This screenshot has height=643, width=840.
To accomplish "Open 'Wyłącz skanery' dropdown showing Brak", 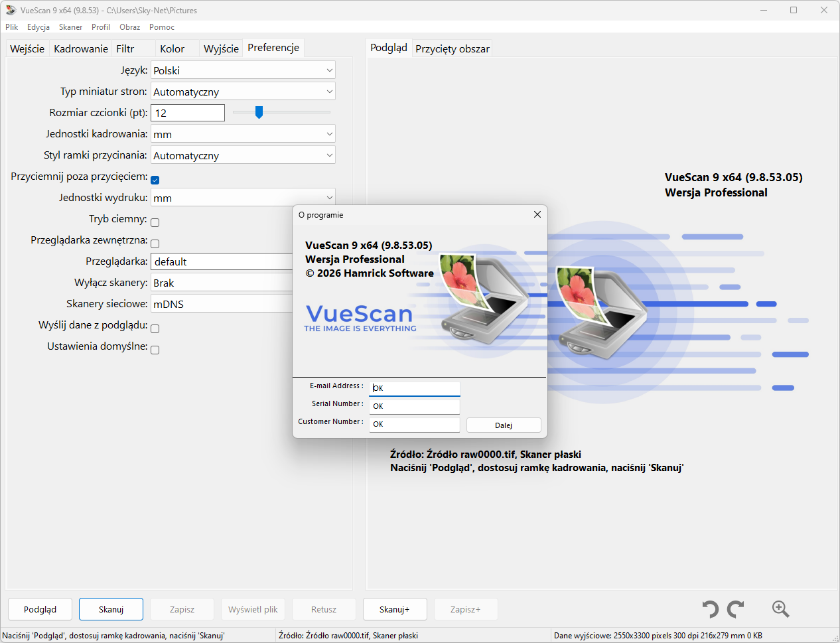I will pyautogui.click(x=222, y=283).
